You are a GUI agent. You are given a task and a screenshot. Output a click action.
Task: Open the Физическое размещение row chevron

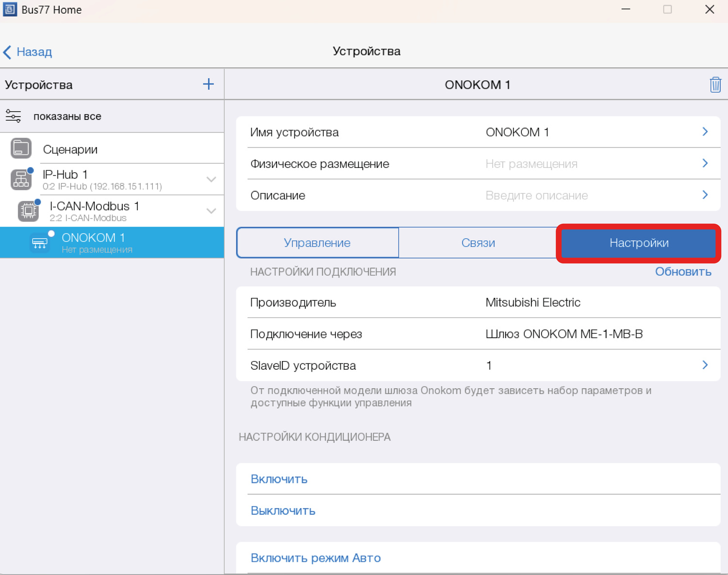705,164
